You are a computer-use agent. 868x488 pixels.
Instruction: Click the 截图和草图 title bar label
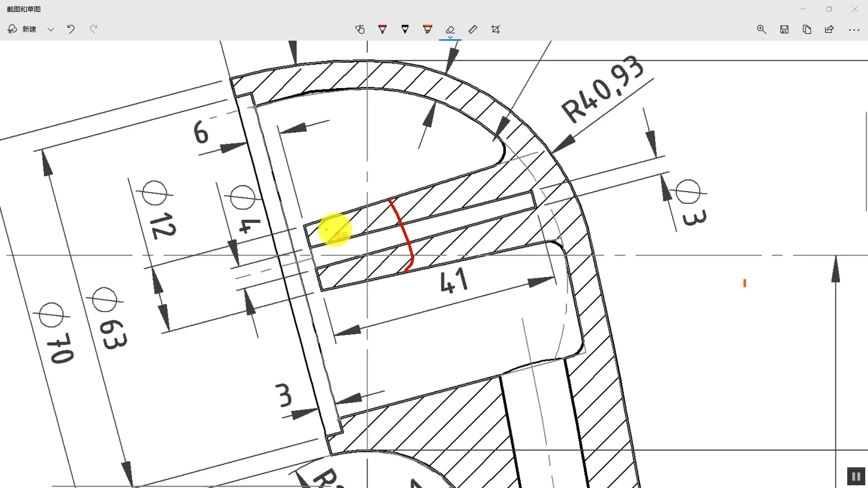pos(23,9)
